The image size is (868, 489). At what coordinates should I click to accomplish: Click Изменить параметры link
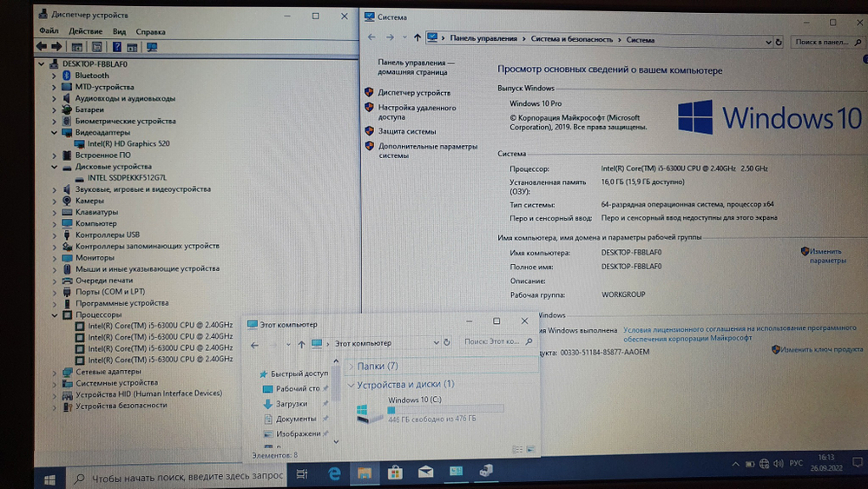[x=827, y=256]
